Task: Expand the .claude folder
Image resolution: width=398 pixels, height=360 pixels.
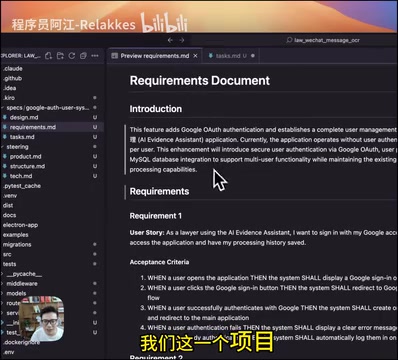Action: tap(13, 69)
